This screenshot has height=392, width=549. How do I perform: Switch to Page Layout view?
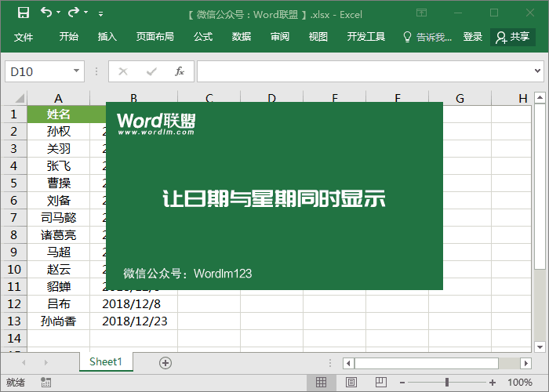(350, 383)
